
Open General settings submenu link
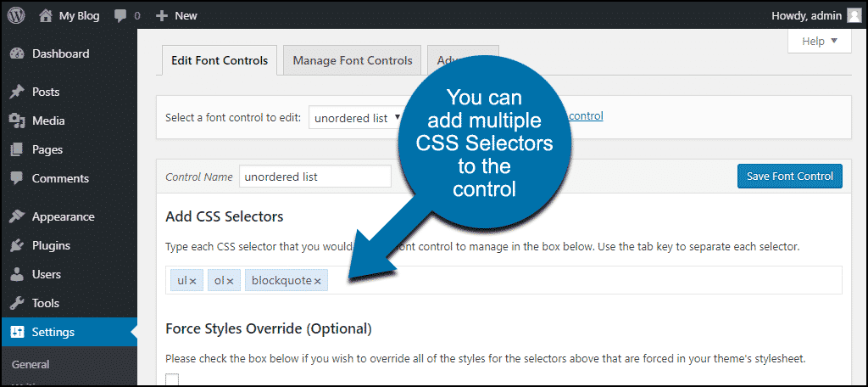tap(31, 364)
